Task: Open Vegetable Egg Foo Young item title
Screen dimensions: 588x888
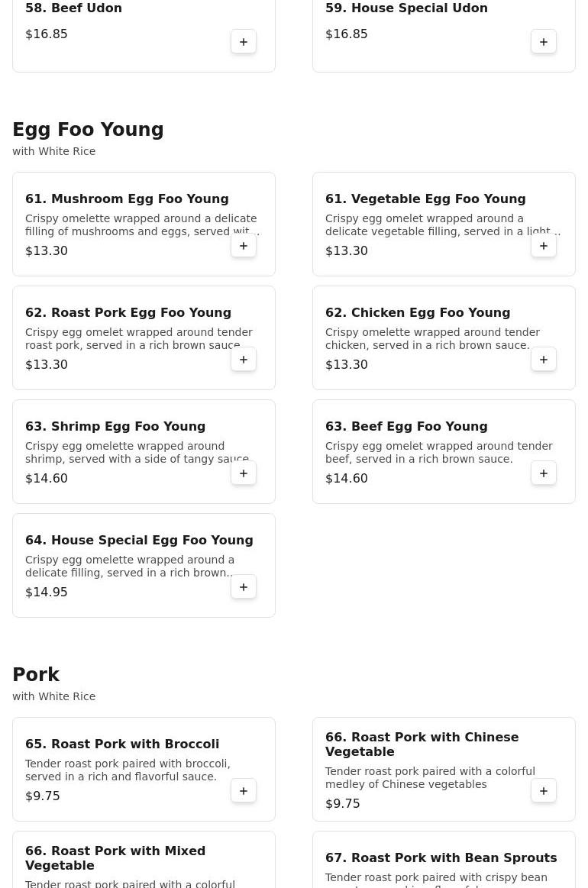Action: tap(425, 199)
